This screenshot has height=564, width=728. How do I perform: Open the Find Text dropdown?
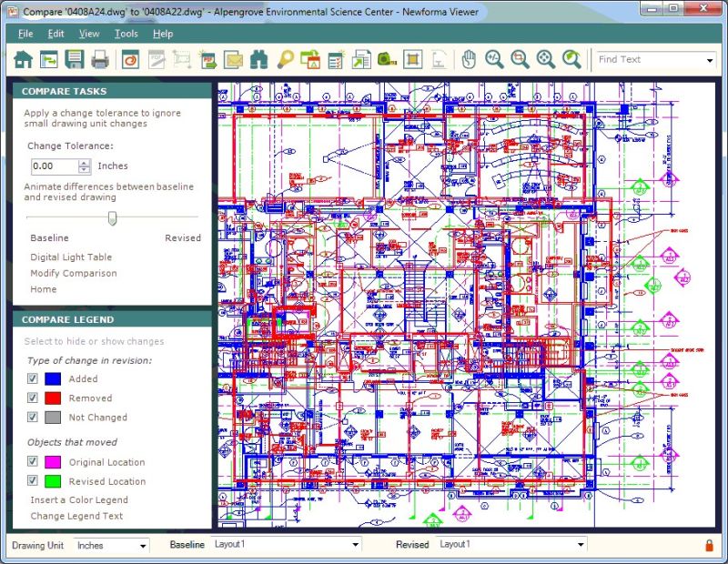(x=711, y=59)
